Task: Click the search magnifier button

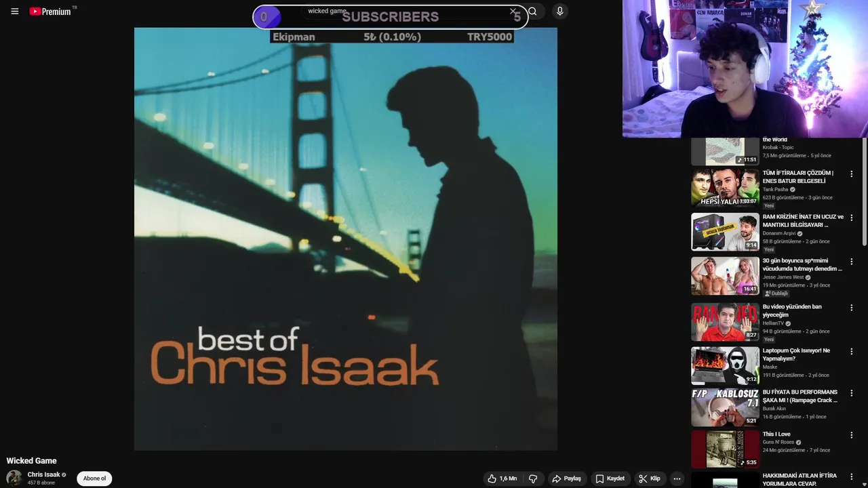Action: pos(532,12)
